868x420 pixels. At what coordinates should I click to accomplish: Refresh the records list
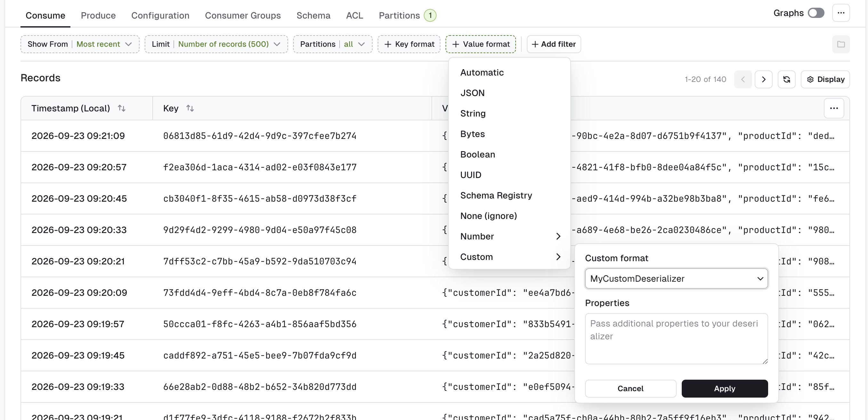[x=786, y=79]
